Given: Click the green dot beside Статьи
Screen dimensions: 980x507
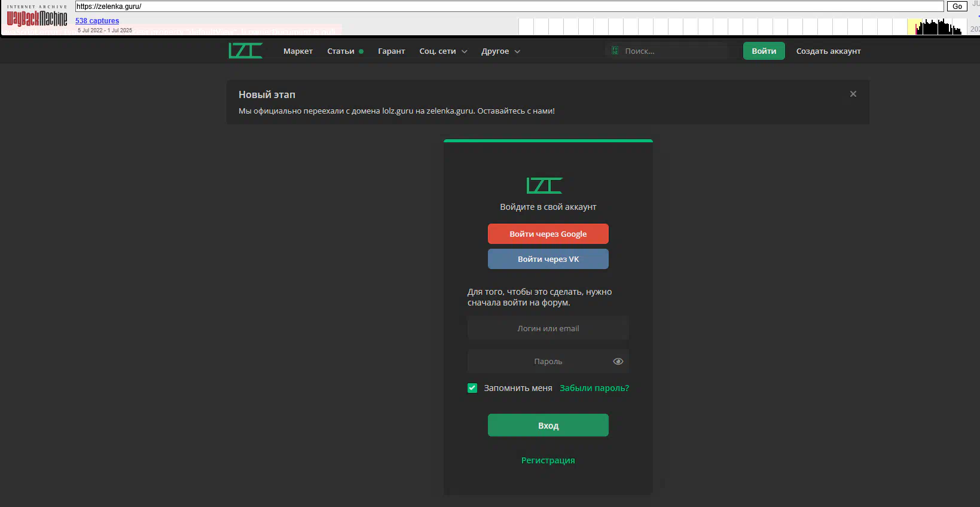Looking at the screenshot, I should (x=361, y=51).
